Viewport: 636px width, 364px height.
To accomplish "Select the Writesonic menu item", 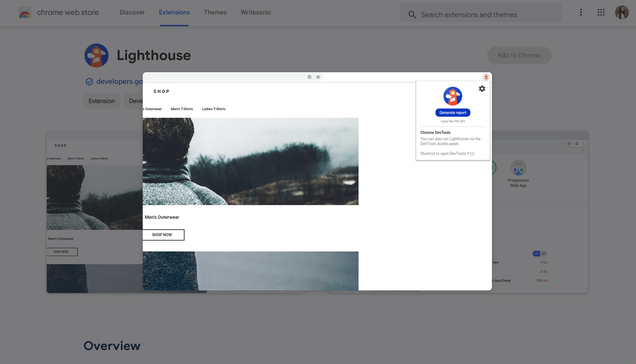I will tap(256, 12).
